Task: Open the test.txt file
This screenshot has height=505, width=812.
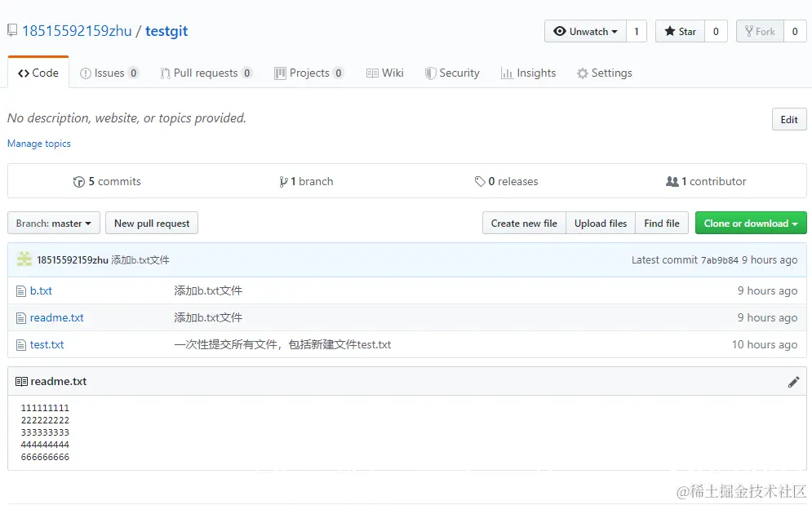Action: 47,345
